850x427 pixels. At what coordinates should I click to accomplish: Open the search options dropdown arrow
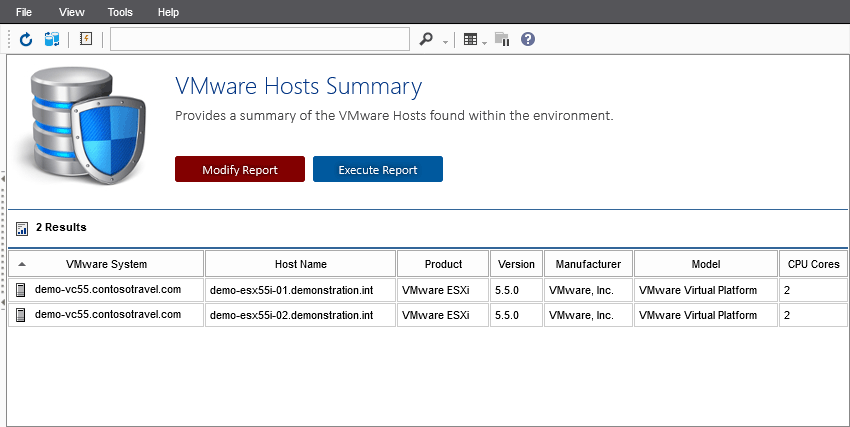445,42
